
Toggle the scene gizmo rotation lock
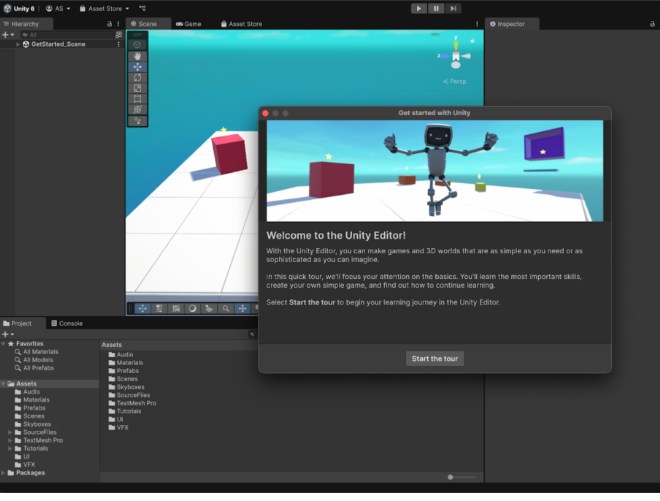(x=472, y=40)
